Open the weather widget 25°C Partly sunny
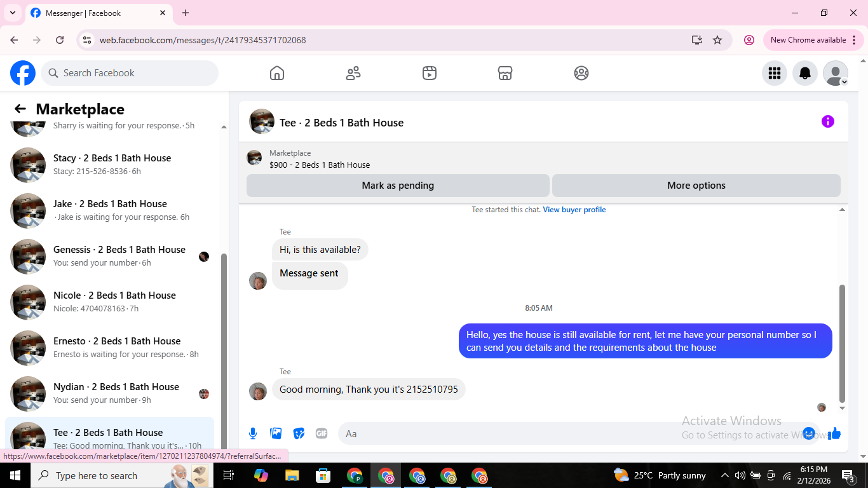This screenshot has height=488, width=868. (x=660, y=475)
